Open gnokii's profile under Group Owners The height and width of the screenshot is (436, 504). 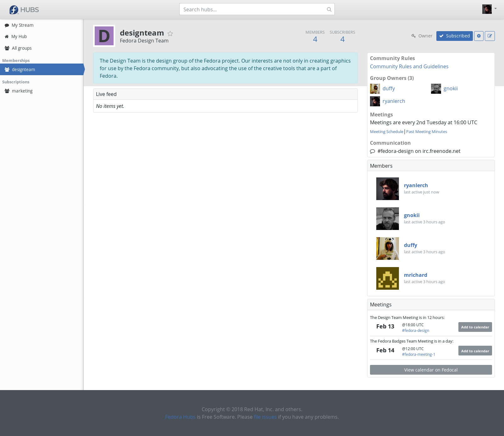click(x=451, y=89)
